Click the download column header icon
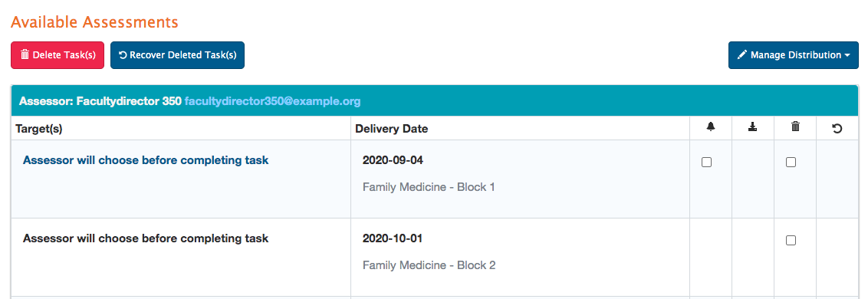The width and height of the screenshot is (868, 299). (x=753, y=127)
